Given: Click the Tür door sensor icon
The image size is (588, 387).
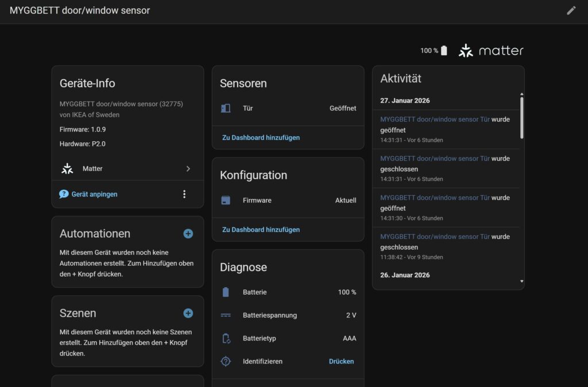Looking at the screenshot, I should pos(226,108).
